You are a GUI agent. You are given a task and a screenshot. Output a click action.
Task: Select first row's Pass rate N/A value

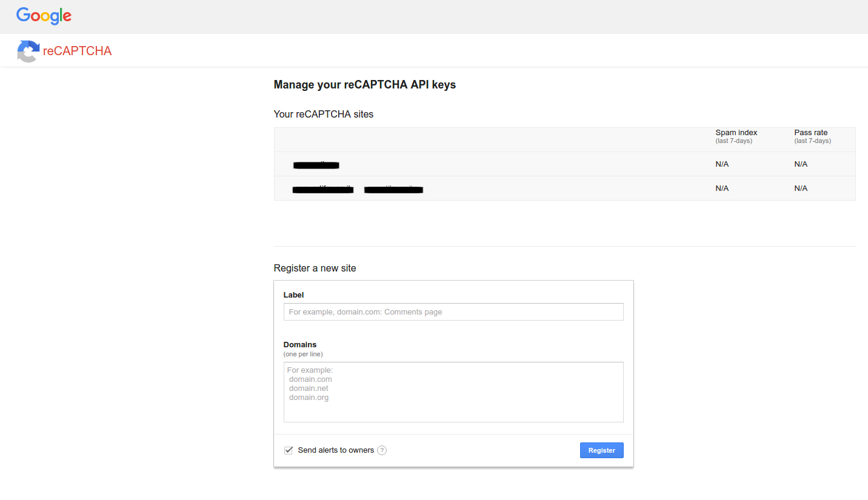tap(801, 164)
